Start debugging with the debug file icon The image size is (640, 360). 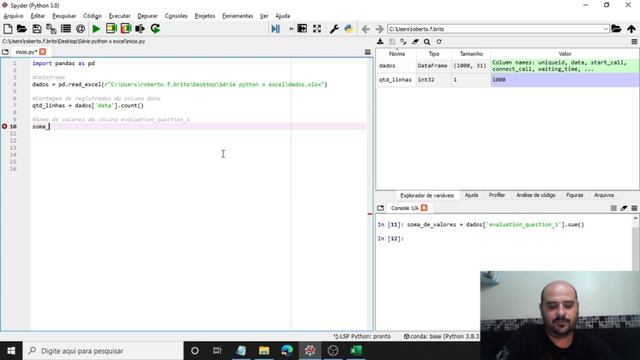(x=276, y=29)
